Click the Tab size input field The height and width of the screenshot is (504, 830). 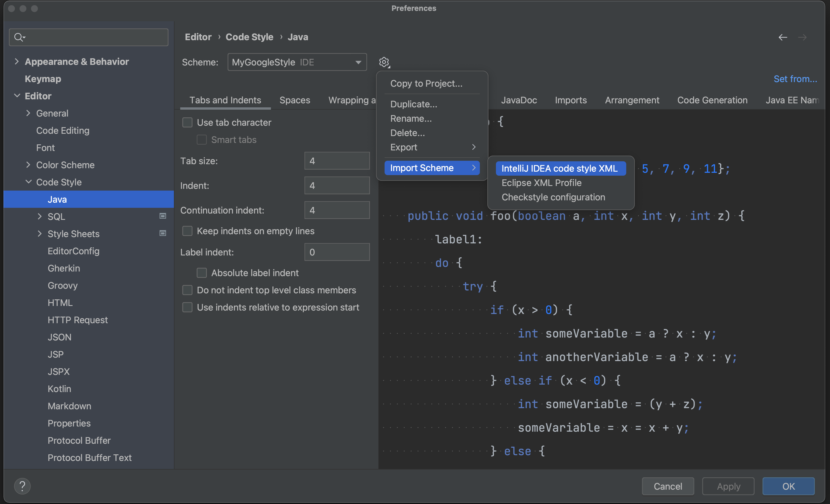(x=337, y=161)
